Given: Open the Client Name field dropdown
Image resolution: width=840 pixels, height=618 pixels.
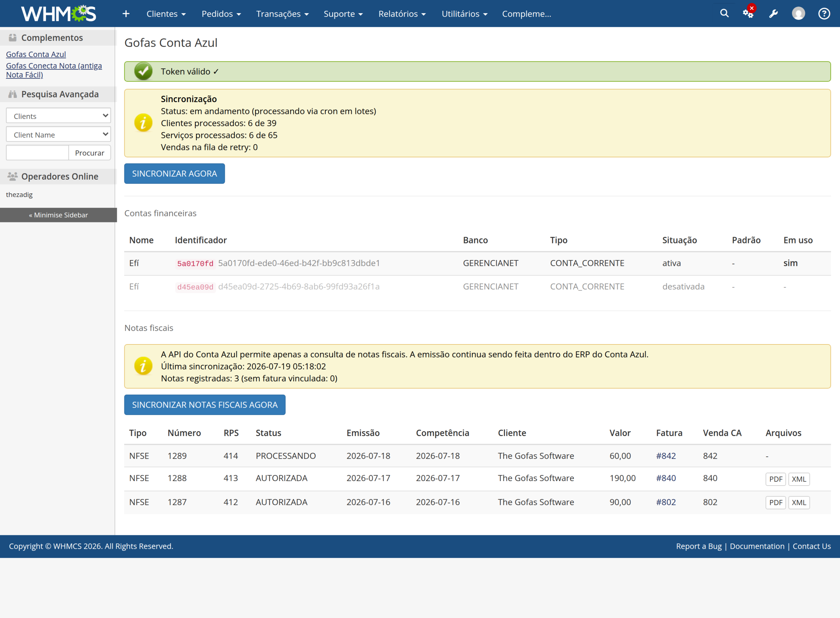Looking at the screenshot, I should [58, 134].
